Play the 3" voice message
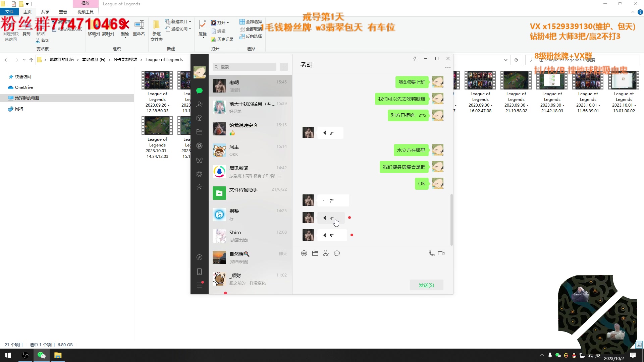Screen dimensions: 644x362 tap(330, 133)
